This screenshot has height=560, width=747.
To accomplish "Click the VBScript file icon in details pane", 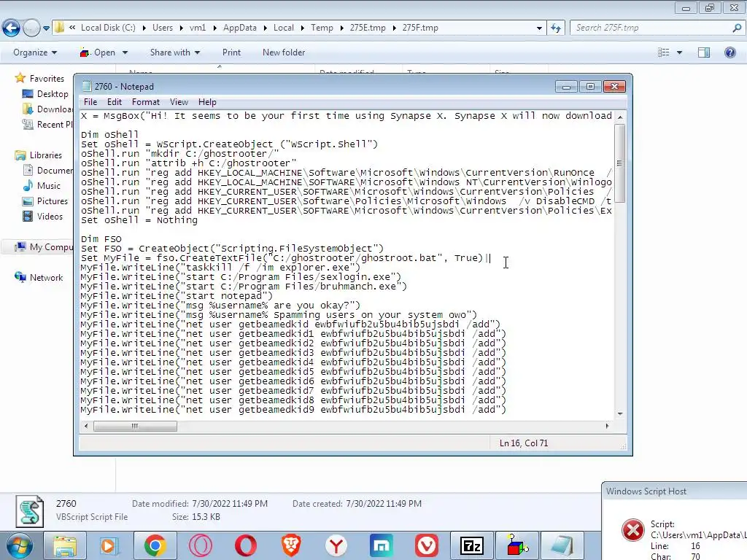I will pyautogui.click(x=29, y=511).
